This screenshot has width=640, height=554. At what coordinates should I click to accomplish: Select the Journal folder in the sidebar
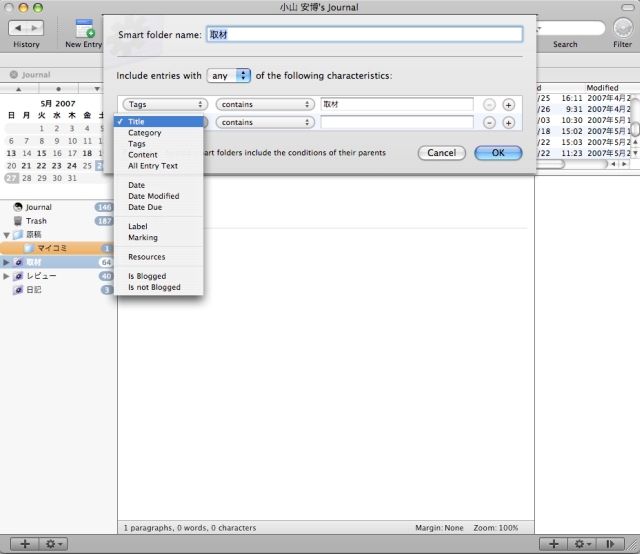[x=57, y=207]
